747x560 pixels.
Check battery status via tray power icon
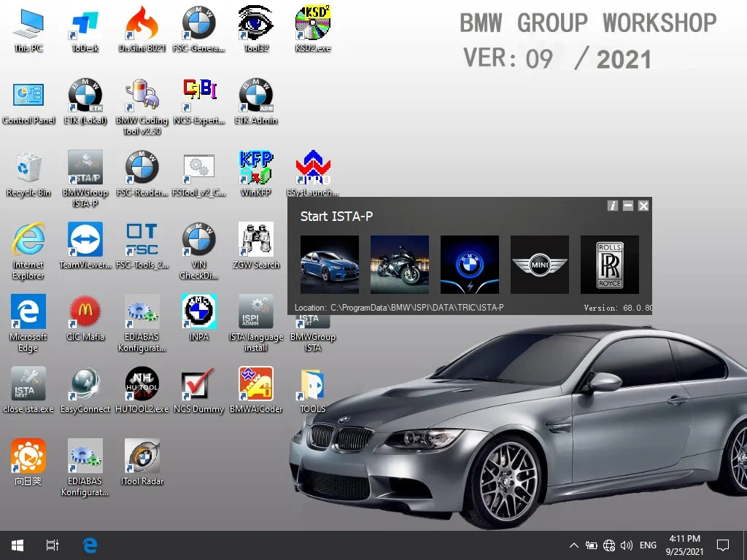pyautogui.click(x=591, y=545)
